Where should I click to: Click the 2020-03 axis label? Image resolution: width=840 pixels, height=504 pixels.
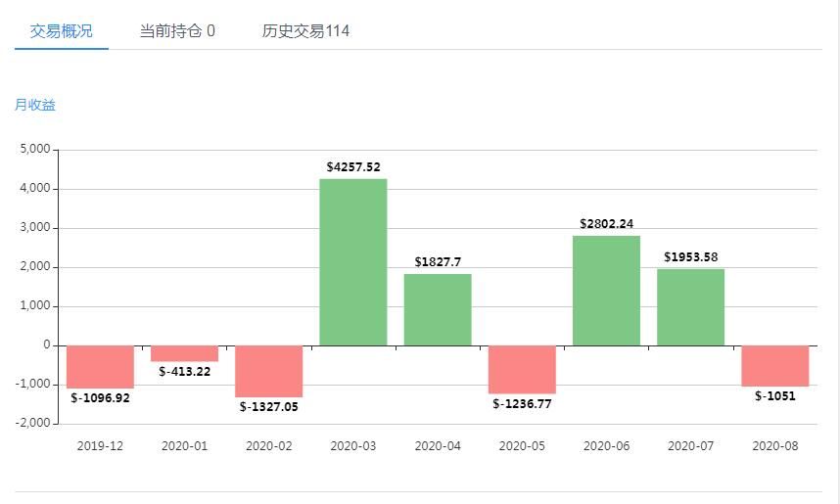coord(353,445)
